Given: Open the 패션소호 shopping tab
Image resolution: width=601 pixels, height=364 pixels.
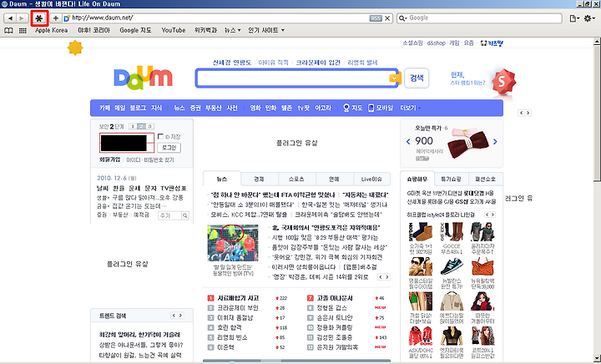Looking at the screenshot, I should (485, 179).
